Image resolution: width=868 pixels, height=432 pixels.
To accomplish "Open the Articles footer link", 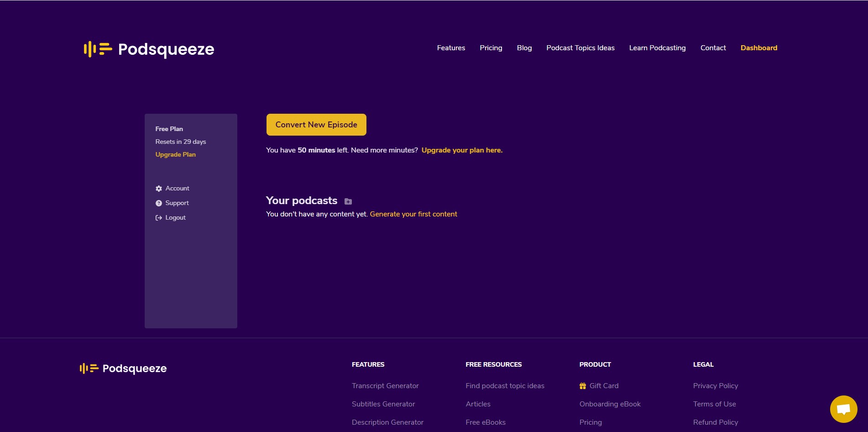I will (478, 404).
